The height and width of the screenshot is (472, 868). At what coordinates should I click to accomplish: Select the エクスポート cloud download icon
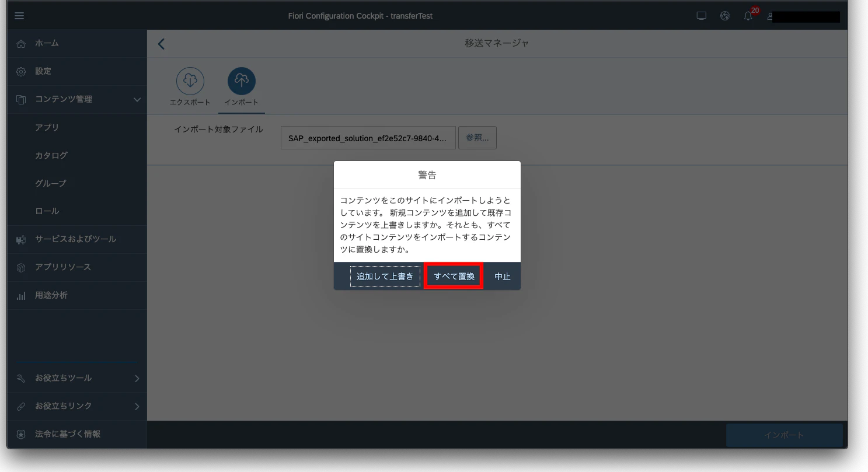click(x=190, y=81)
